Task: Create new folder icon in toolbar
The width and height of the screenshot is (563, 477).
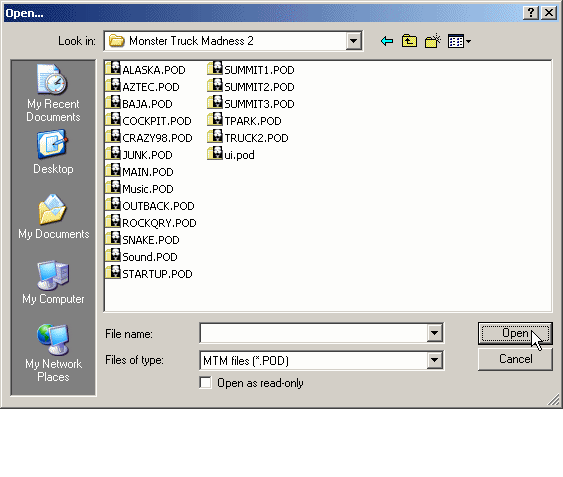Action: click(433, 41)
